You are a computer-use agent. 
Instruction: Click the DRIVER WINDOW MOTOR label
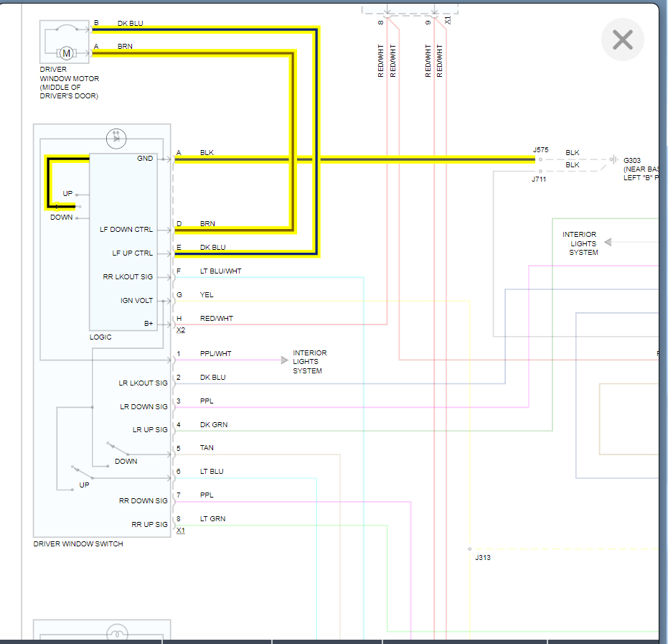(70, 83)
